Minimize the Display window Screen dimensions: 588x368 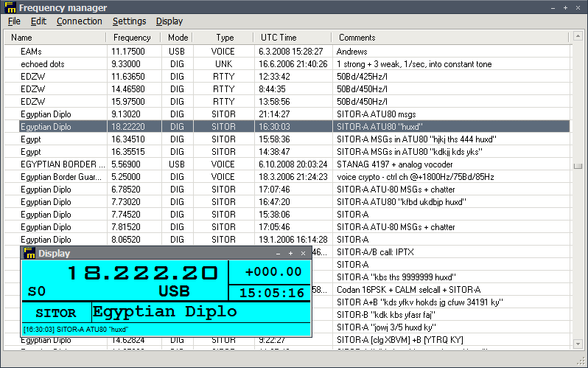[x=279, y=253]
